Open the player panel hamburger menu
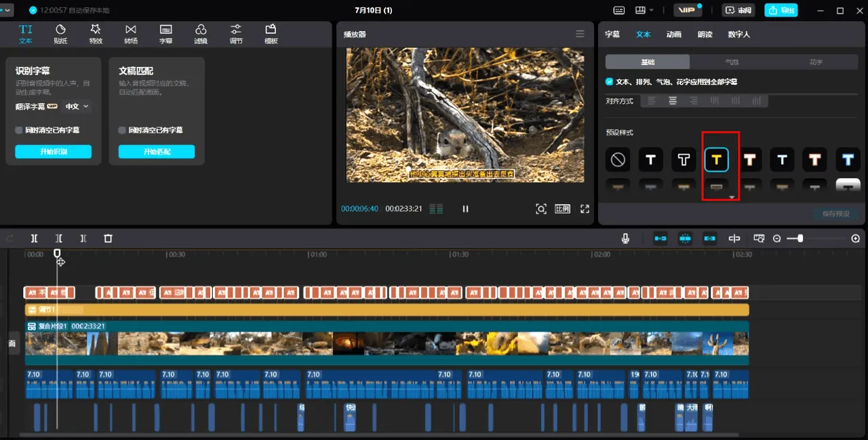Image resolution: width=868 pixels, height=440 pixels. (580, 34)
